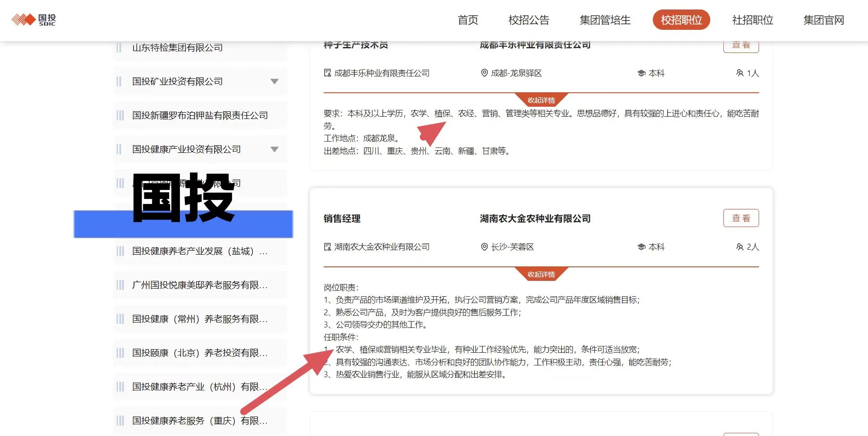The image size is (868, 436).
Task: Switch to the 社招职位 tab
Action: pos(752,20)
